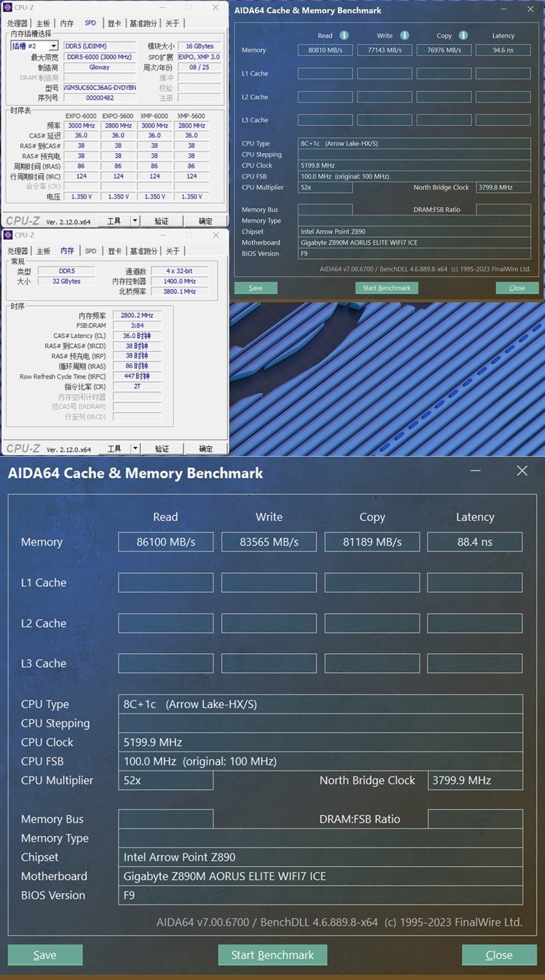Click 确定 below the 时序表 timing table
The image size is (545, 980).
205,221
